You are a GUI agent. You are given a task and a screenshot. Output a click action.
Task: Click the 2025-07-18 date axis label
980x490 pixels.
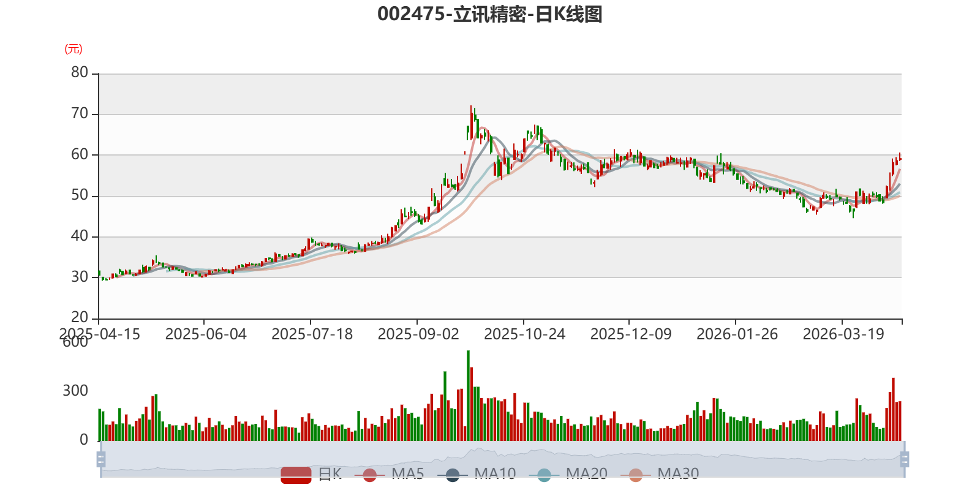coord(312,334)
